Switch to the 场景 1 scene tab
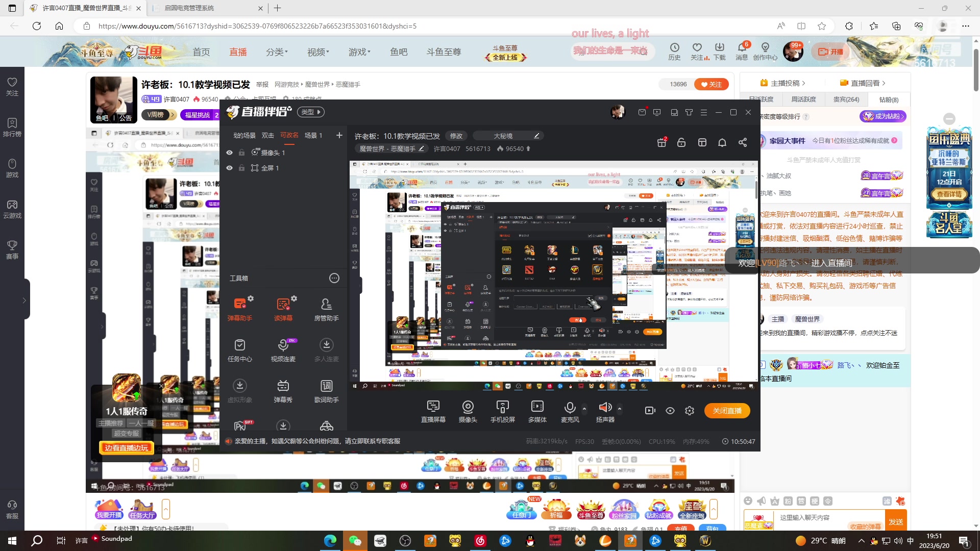This screenshot has width=980, height=551. (x=313, y=135)
